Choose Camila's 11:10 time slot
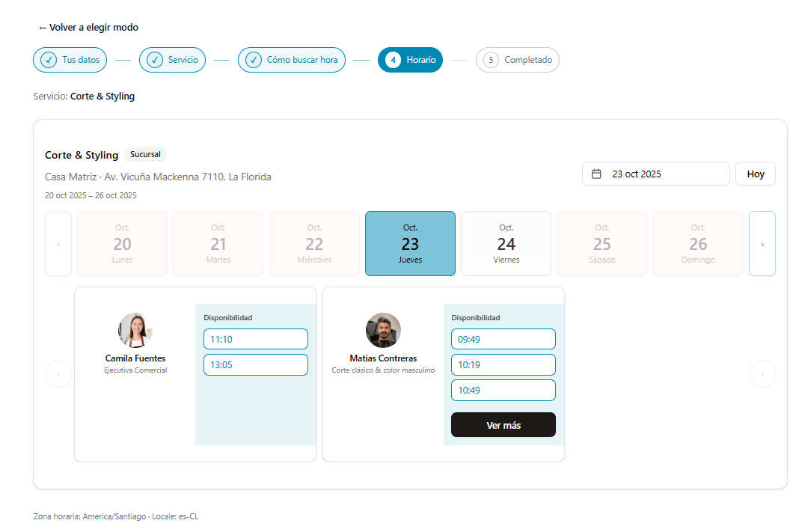 [x=255, y=339]
